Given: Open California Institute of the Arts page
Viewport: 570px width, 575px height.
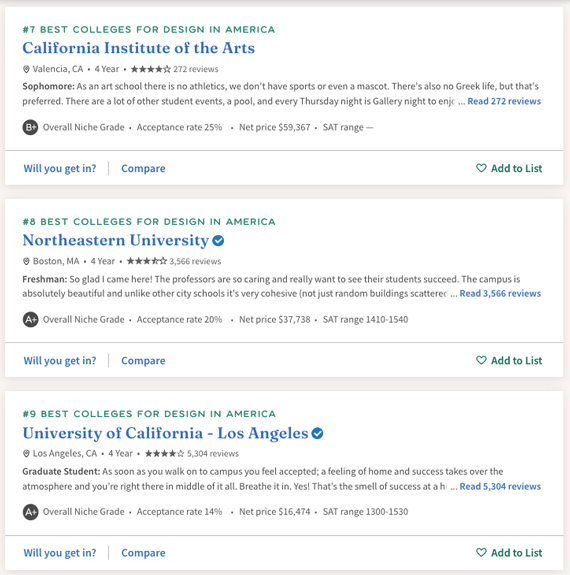Looking at the screenshot, I should [139, 48].
